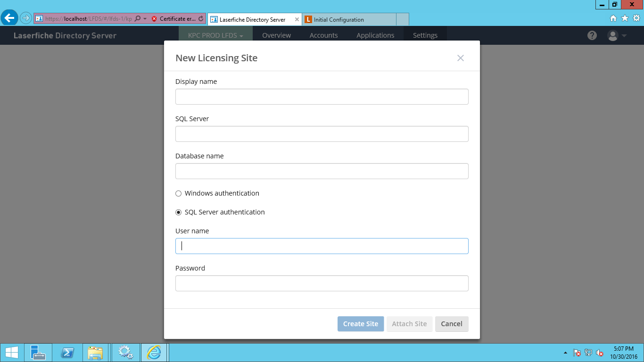Click the Action Center flag icon
Screen dimensions: 644x362
coord(577,353)
